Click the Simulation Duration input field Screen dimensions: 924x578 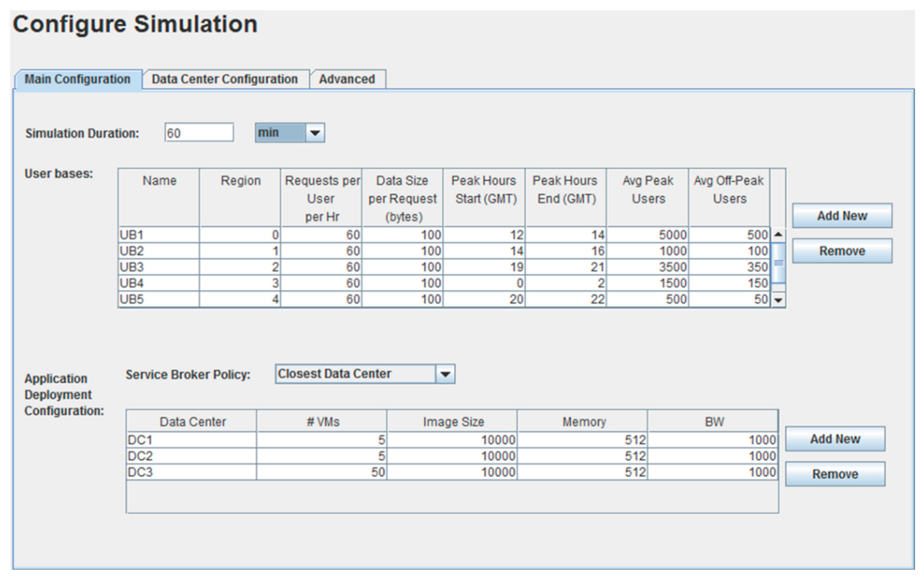pos(199,133)
